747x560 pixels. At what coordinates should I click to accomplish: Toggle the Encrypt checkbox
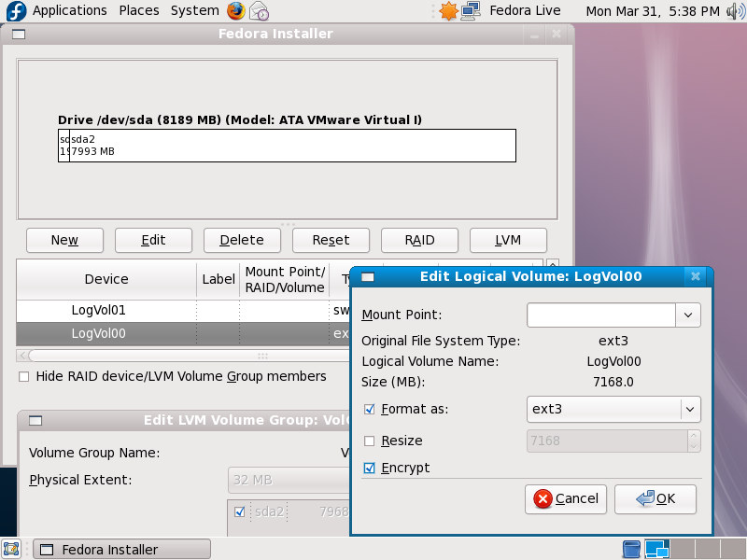pyautogui.click(x=369, y=469)
